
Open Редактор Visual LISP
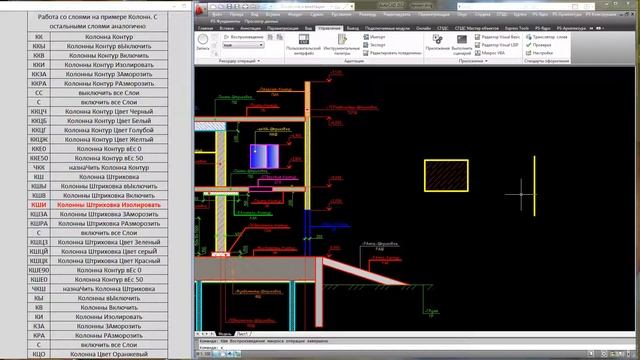pos(497,45)
